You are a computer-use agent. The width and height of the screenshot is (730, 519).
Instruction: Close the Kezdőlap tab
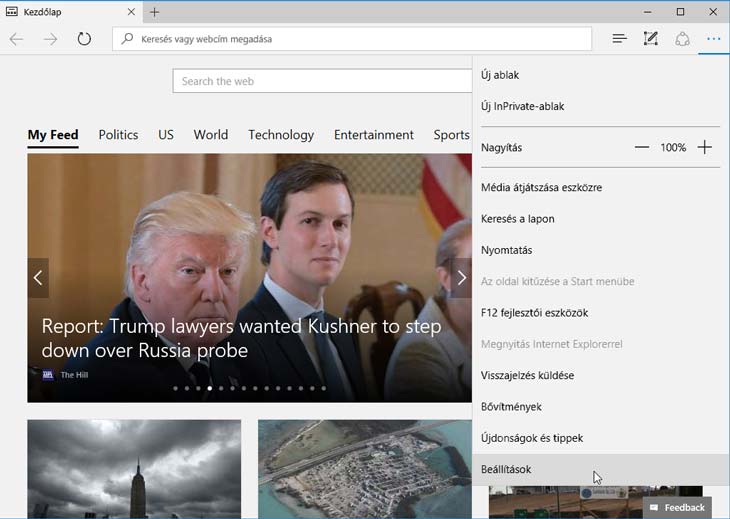tap(132, 12)
